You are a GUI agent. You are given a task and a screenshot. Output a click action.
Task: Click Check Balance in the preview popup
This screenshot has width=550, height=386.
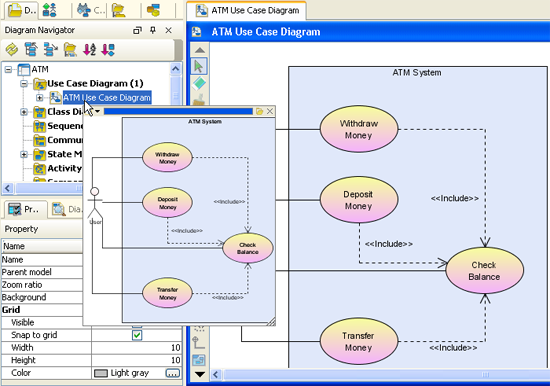coord(248,248)
